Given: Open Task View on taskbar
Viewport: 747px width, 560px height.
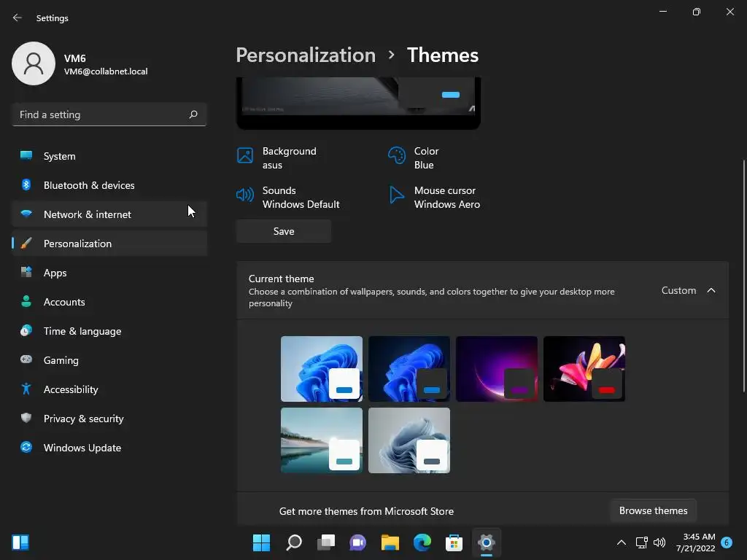Looking at the screenshot, I should point(326,542).
